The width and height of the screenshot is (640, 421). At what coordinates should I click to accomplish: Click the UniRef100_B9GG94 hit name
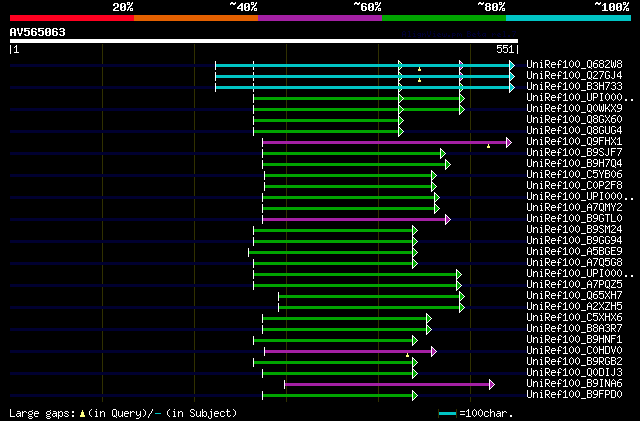(574, 241)
